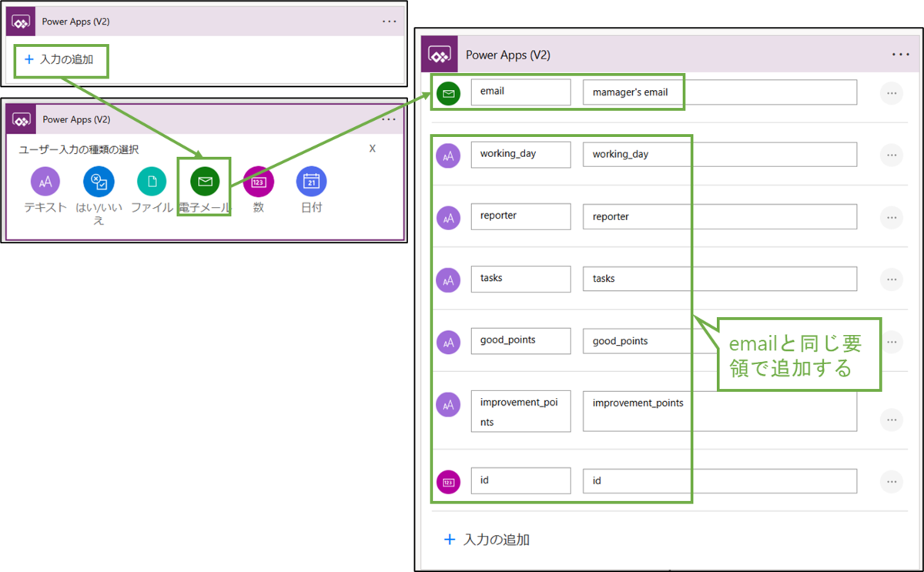Click the id description field
Viewport: 924px width, 572px height.
(x=720, y=481)
